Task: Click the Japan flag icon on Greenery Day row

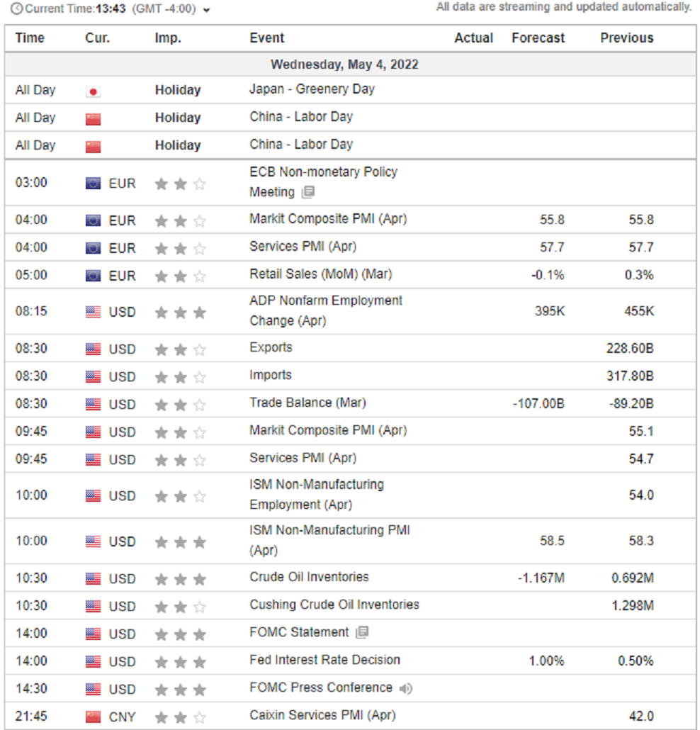Action: (93, 91)
